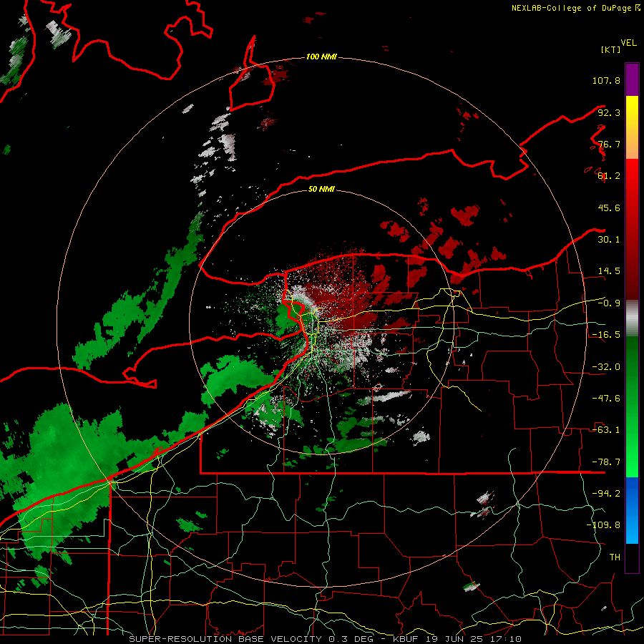Click the NEXLAB-College of DuPage credit text
Viewport: 644px width, 644px height.
[575, 8]
